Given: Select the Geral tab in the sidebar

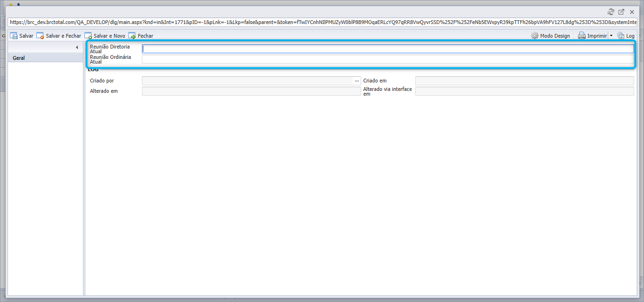Looking at the screenshot, I should click(46, 58).
